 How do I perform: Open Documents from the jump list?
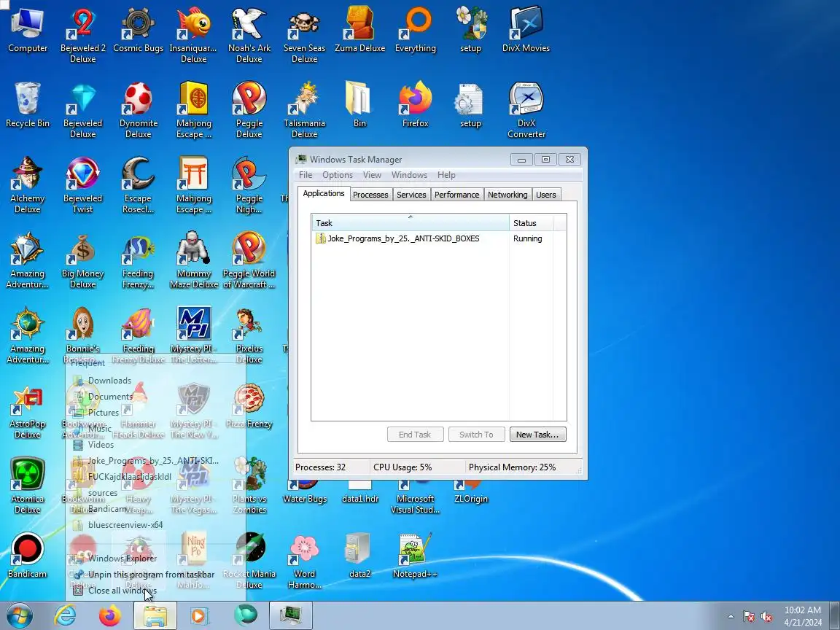pos(155,397)
